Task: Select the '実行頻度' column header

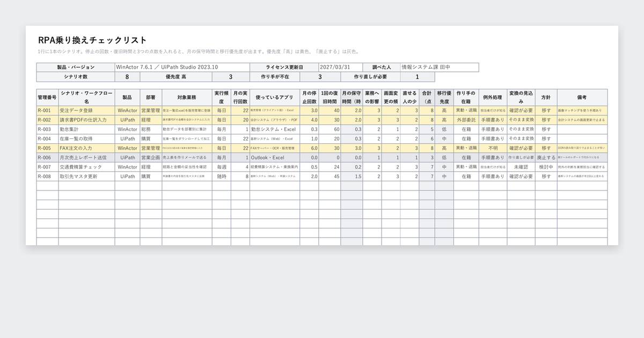Action: coord(222,98)
